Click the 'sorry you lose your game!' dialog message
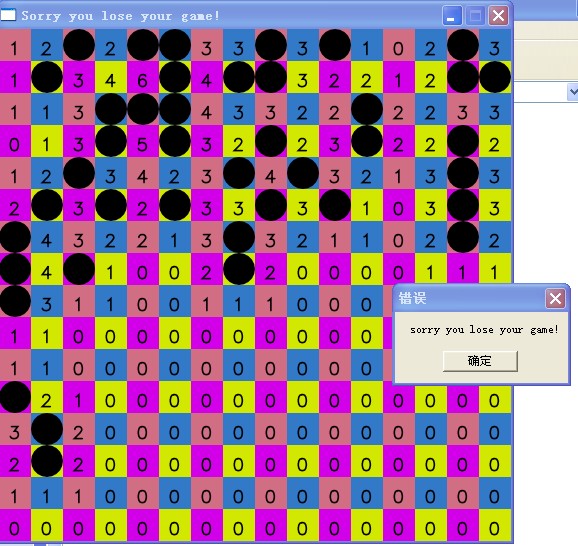The image size is (578, 546). 484,330
